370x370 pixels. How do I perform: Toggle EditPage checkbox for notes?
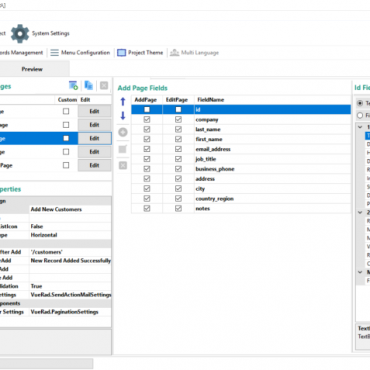point(178,208)
